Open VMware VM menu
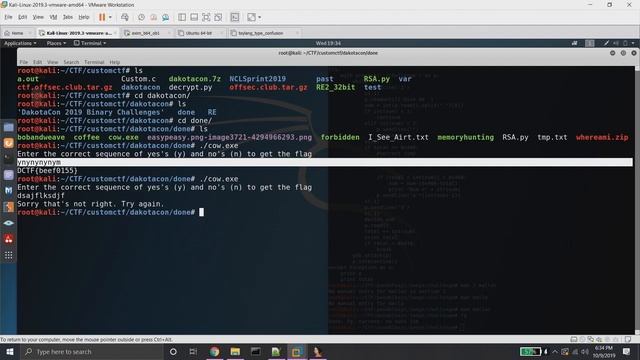The image size is (640, 360). coord(53,17)
